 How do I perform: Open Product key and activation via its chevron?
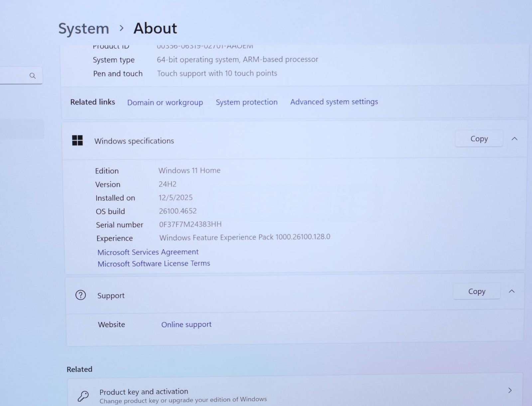coord(510,390)
